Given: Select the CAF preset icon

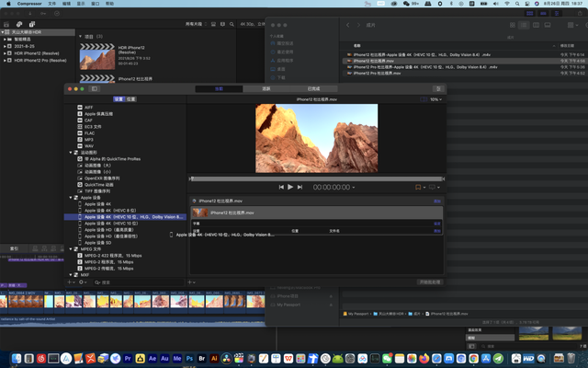Looking at the screenshot, I should point(80,121).
